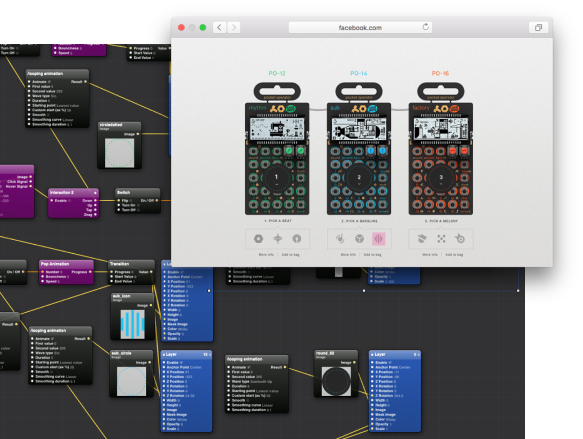Click the Interaction 2 header square icon

[x=95, y=193]
